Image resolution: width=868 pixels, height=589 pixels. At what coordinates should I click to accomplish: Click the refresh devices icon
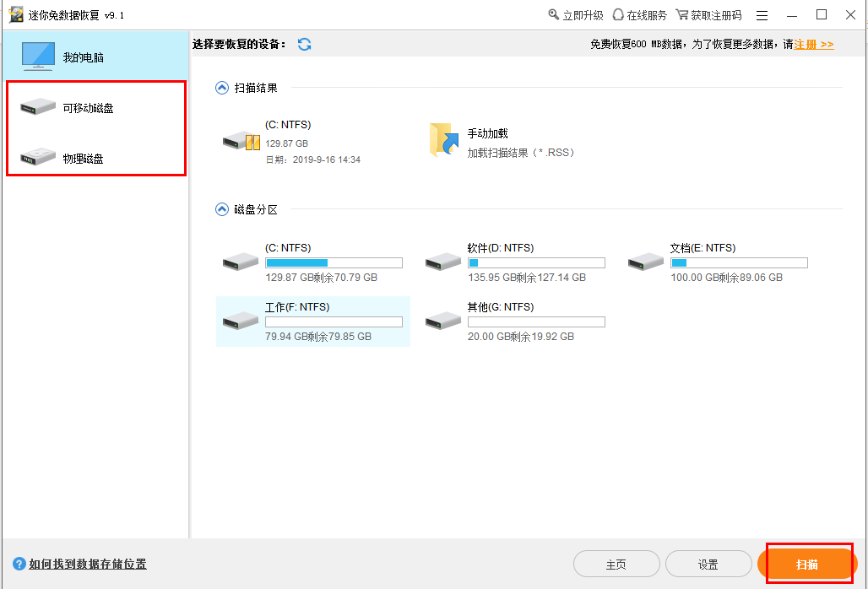tap(305, 44)
